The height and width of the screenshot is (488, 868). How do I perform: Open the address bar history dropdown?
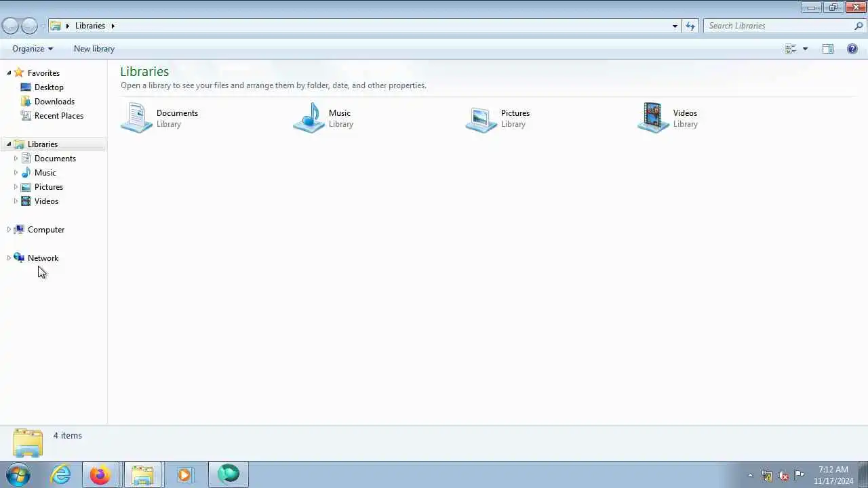pyautogui.click(x=675, y=26)
